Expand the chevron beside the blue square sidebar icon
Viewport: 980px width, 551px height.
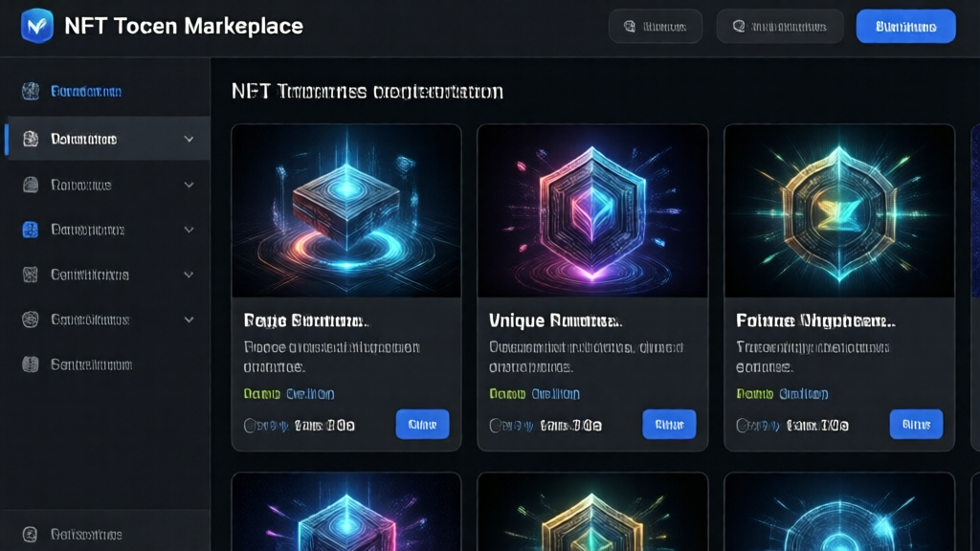point(189,230)
